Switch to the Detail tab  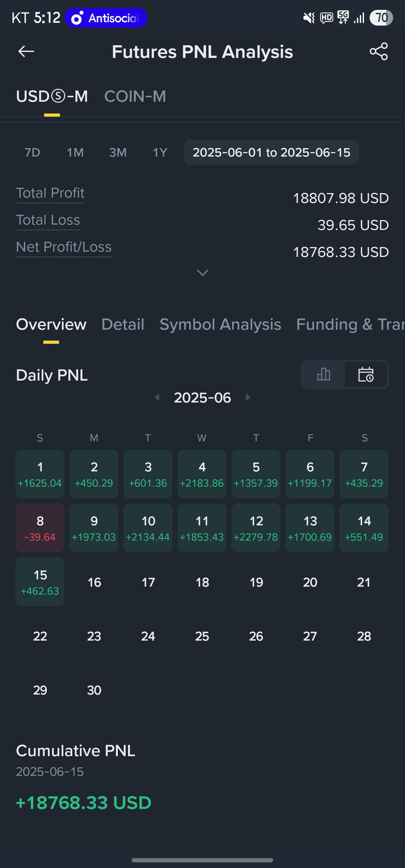click(x=123, y=324)
